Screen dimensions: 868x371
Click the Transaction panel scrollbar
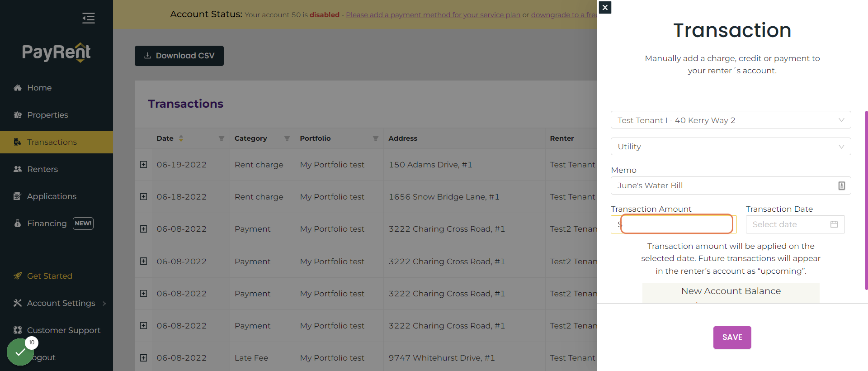[x=866, y=200]
